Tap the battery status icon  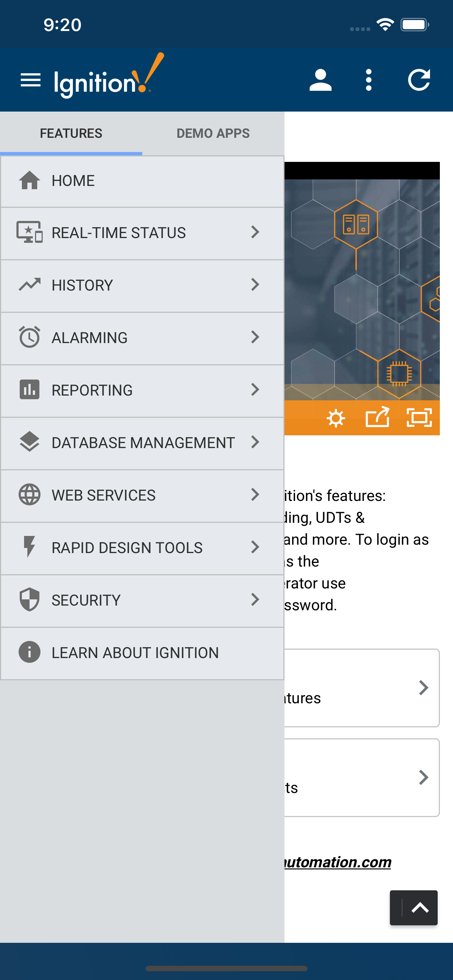pos(415,25)
